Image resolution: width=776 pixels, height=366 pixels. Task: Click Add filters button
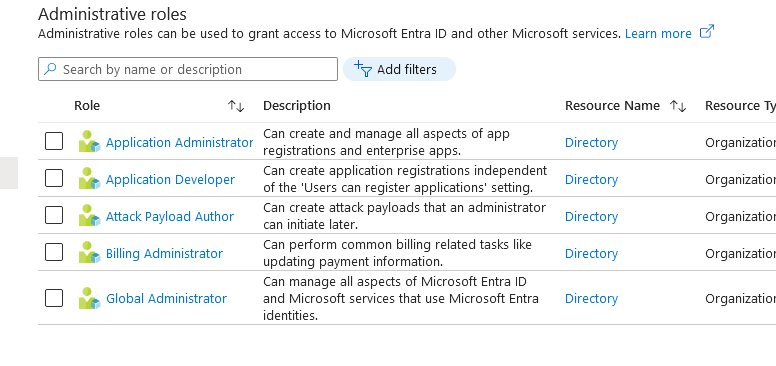tap(399, 69)
